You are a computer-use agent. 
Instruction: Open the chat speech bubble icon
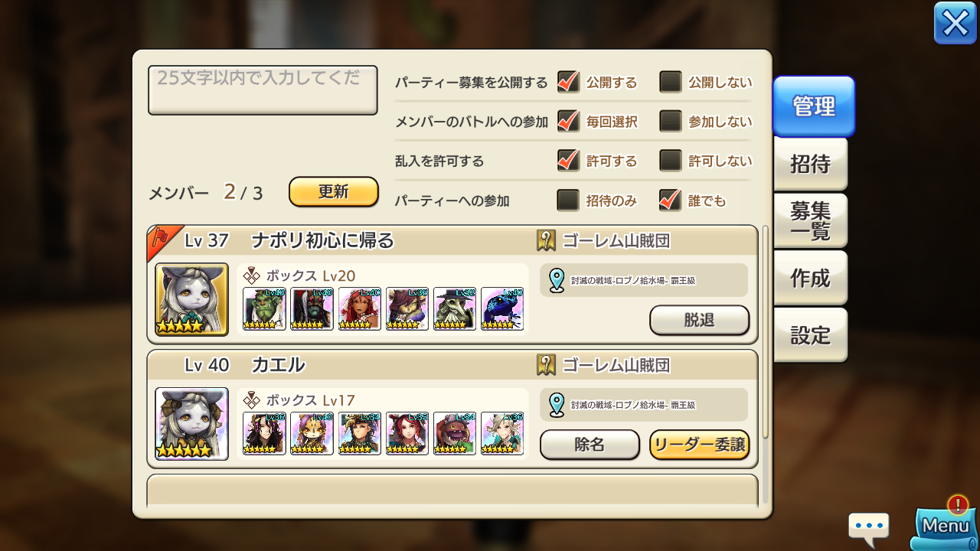point(869,529)
